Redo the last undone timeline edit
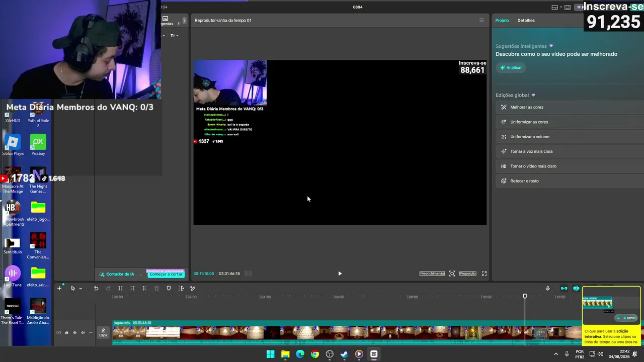Screen dimensions: 644x362 tap(108, 288)
